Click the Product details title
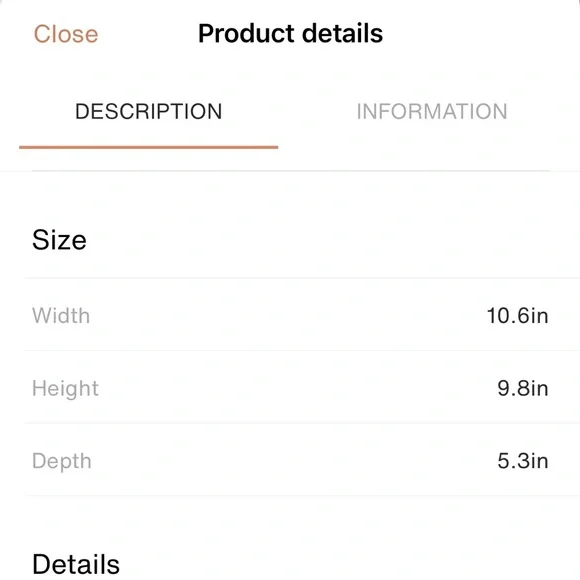580x580 pixels. 290,33
